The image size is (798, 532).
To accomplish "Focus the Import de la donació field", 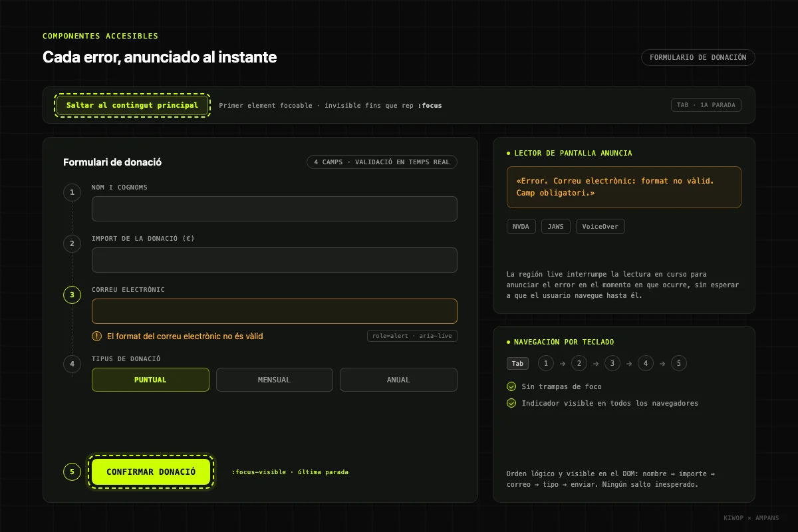I will tap(274, 260).
